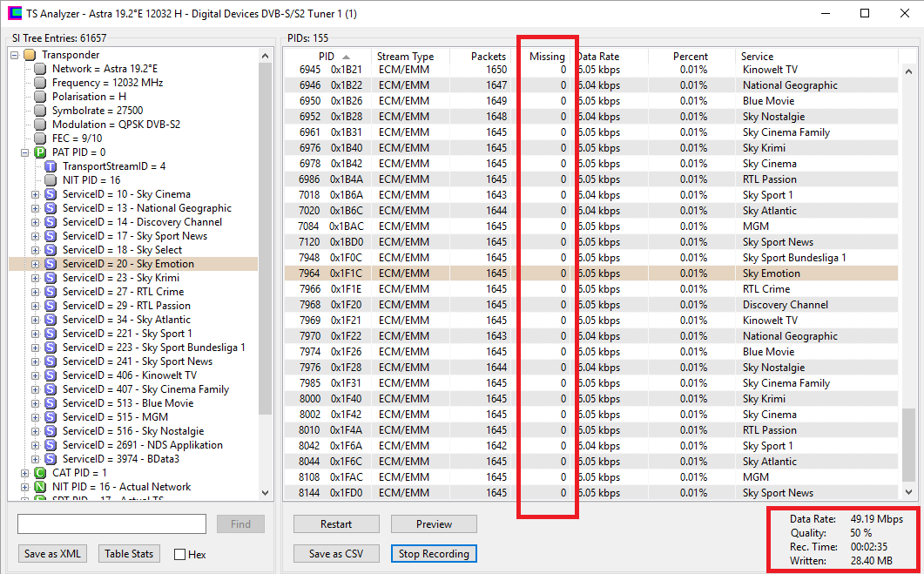The height and width of the screenshot is (574, 924).
Task: Click the green PAT PID icon
Action: tap(40, 152)
